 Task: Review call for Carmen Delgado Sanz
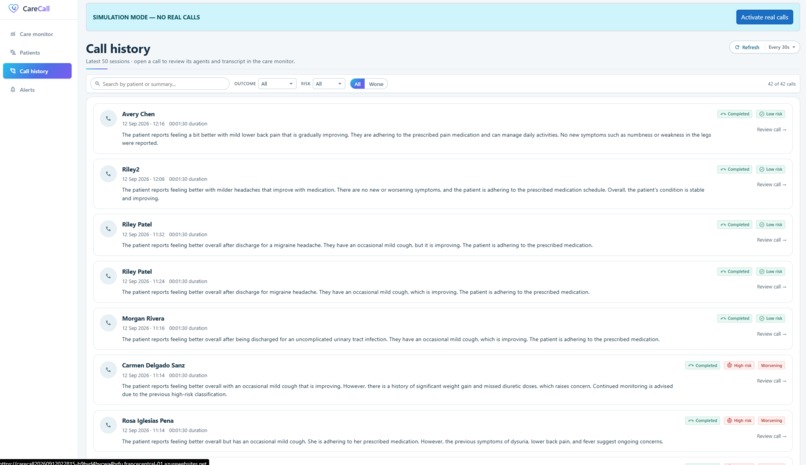[771, 381]
